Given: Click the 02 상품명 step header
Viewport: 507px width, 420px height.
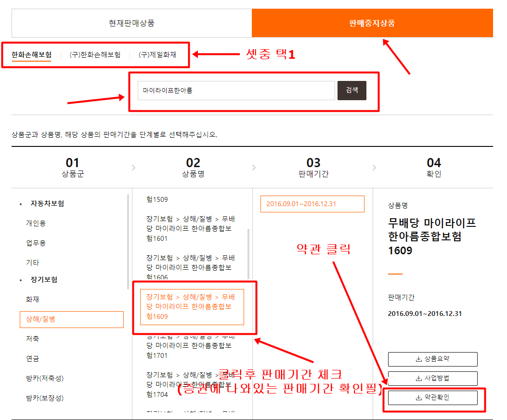Looking at the screenshot, I should [x=193, y=167].
